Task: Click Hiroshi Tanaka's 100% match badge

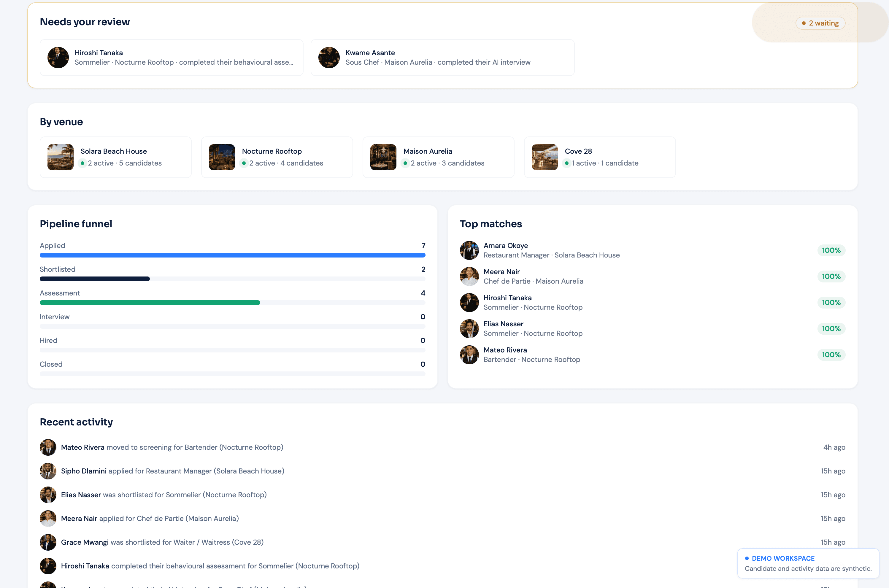Action: point(831,303)
